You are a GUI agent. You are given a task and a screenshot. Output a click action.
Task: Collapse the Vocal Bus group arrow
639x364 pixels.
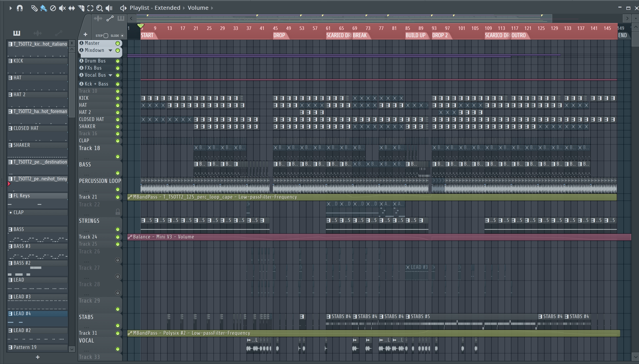(110, 75)
